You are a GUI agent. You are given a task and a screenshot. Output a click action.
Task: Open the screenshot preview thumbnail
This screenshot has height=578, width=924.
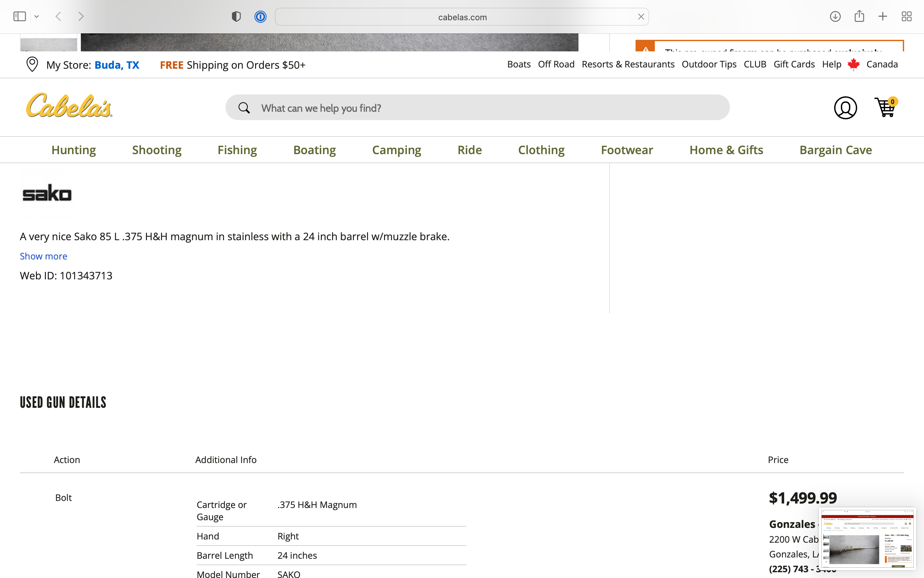pyautogui.click(x=868, y=539)
